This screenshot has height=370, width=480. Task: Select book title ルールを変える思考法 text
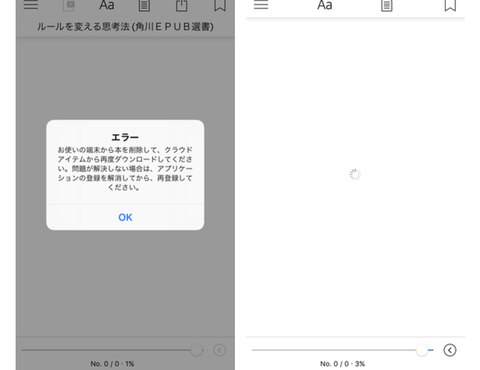coord(125,27)
